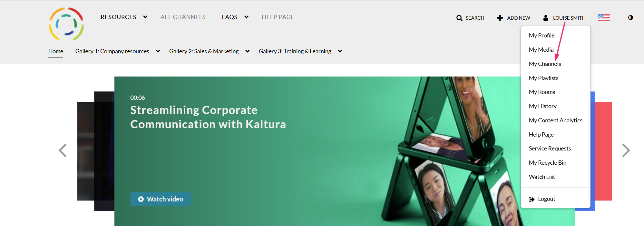The image size is (644, 236).
Task: Go to previous carousel slide arrow
Action: pyautogui.click(x=63, y=150)
